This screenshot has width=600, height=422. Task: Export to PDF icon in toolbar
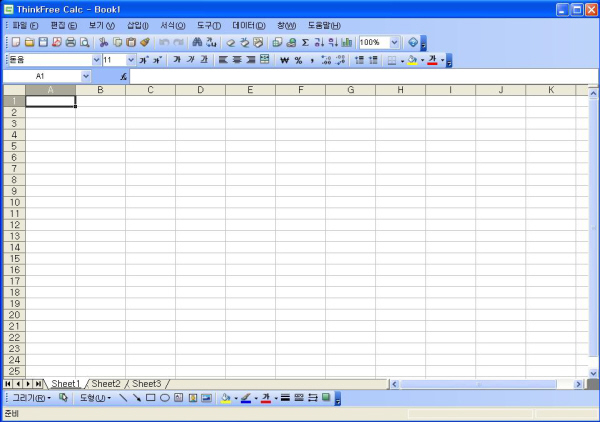[x=57, y=42]
